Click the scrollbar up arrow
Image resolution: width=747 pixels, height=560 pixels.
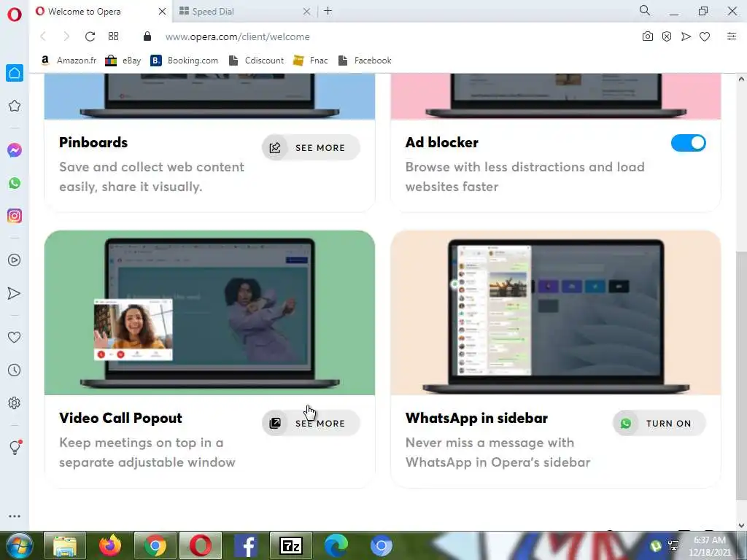pos(741,79)
